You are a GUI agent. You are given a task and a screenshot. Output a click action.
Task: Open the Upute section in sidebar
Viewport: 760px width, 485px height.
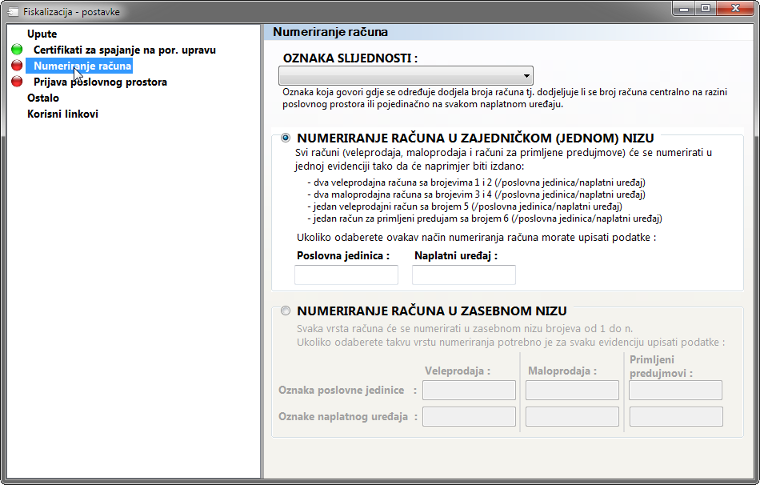click(42, 34)
